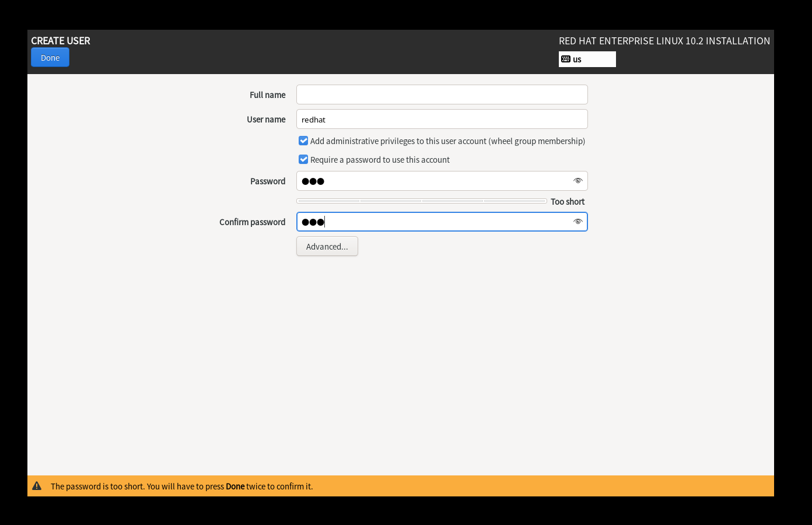Click the Too short strength label
This screenshot has height=525, width=812.
568,202
